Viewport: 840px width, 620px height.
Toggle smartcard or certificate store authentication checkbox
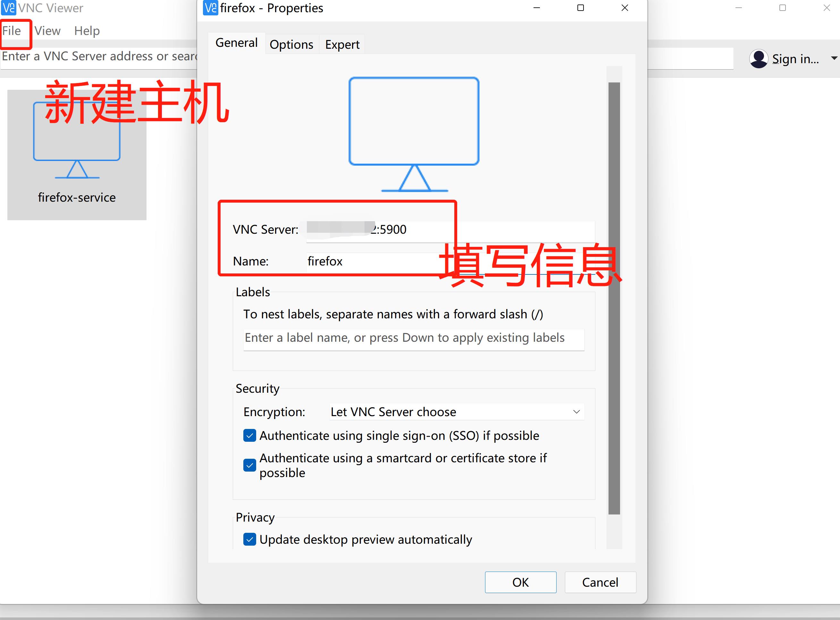[250, 465]
